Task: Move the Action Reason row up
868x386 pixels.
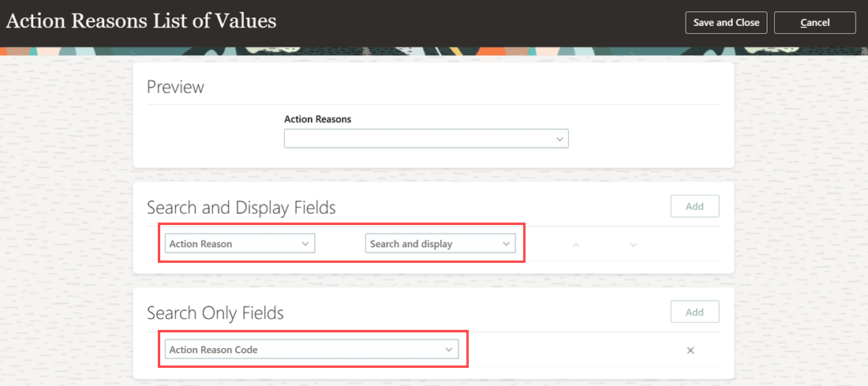Action: [x=576, y=245]
